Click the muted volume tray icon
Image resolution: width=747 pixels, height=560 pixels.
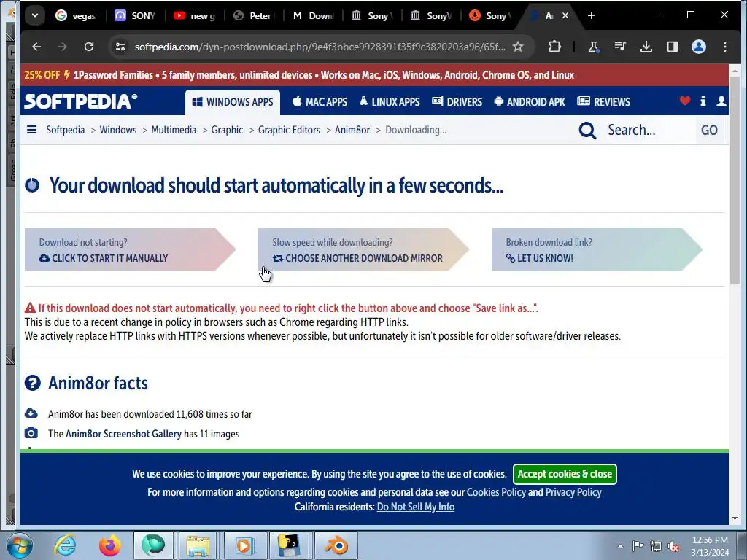point(673,546)
